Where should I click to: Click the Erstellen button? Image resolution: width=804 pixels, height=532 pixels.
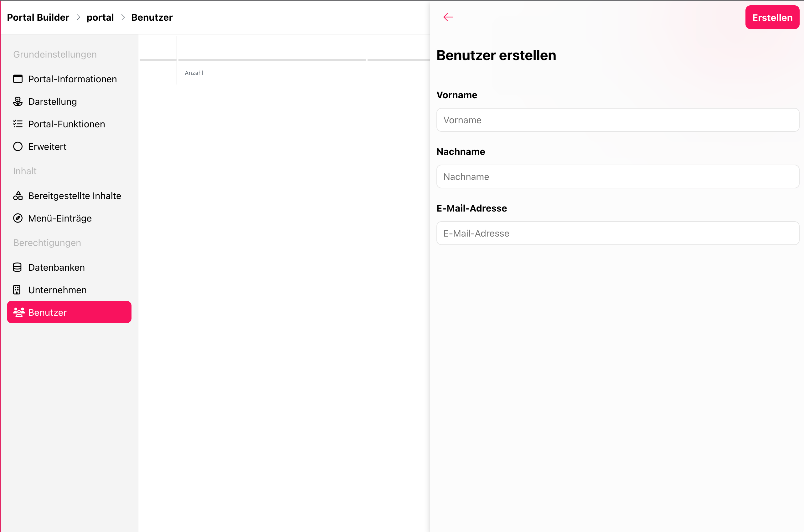pyautogui.click(x=772, y=17)
